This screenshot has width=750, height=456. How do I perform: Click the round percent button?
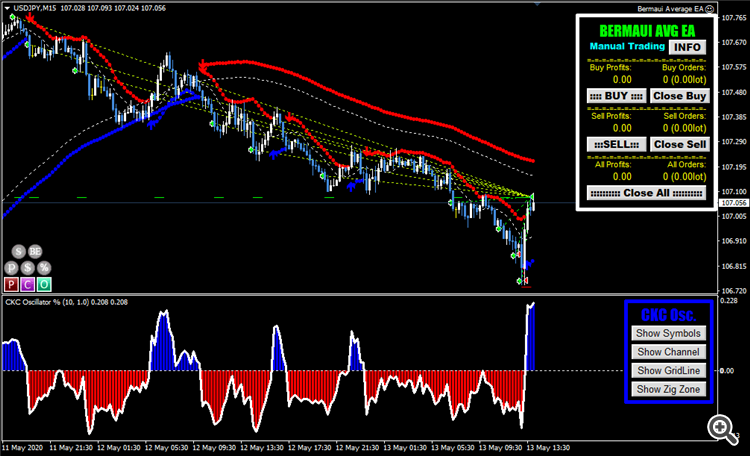coord(44,267)
